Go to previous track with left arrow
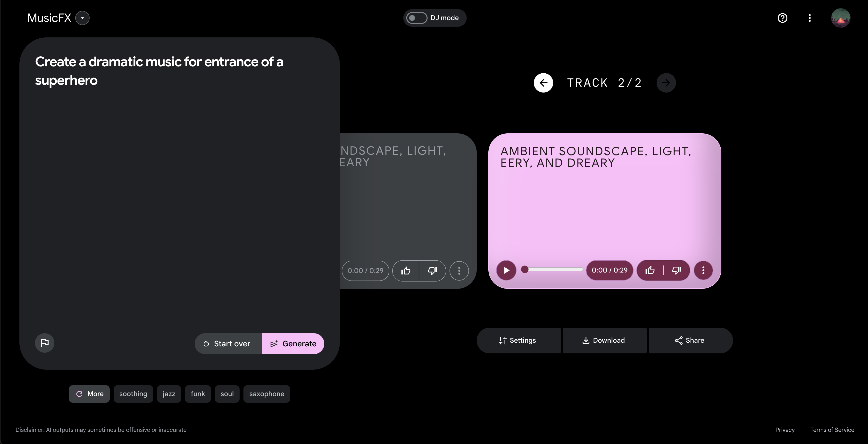 [x=543, y=83]
